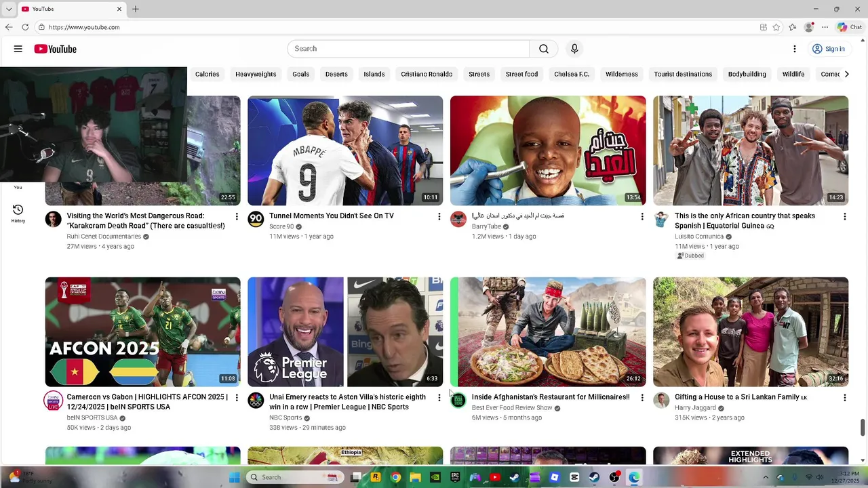Open Harry Jaggard channel avatar
The height and width of the screenshot is (488, 868).
point(661,401)
